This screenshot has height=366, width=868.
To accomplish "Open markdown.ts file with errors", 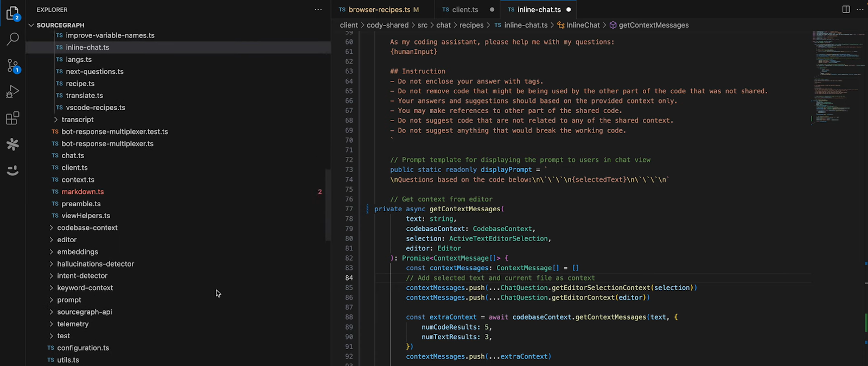I will (x=178, y=192).
